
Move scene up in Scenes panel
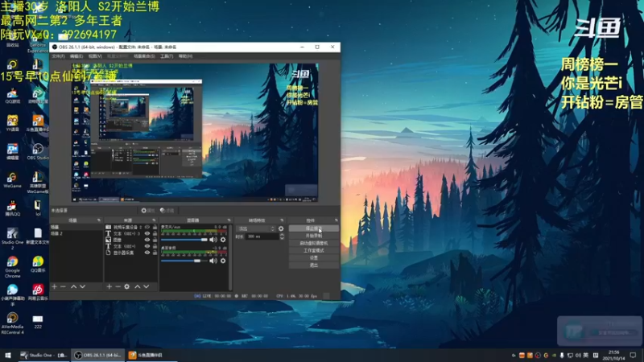[73, 286]
